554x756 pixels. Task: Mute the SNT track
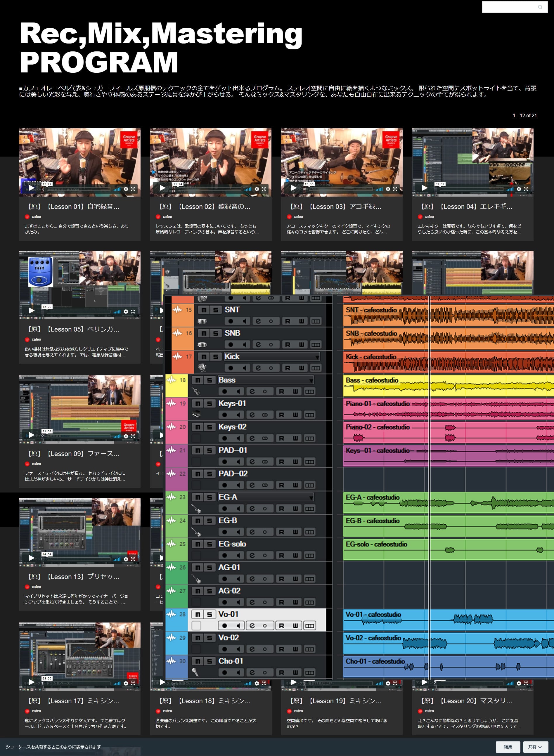pyautogui.click(x=204, y=310)
